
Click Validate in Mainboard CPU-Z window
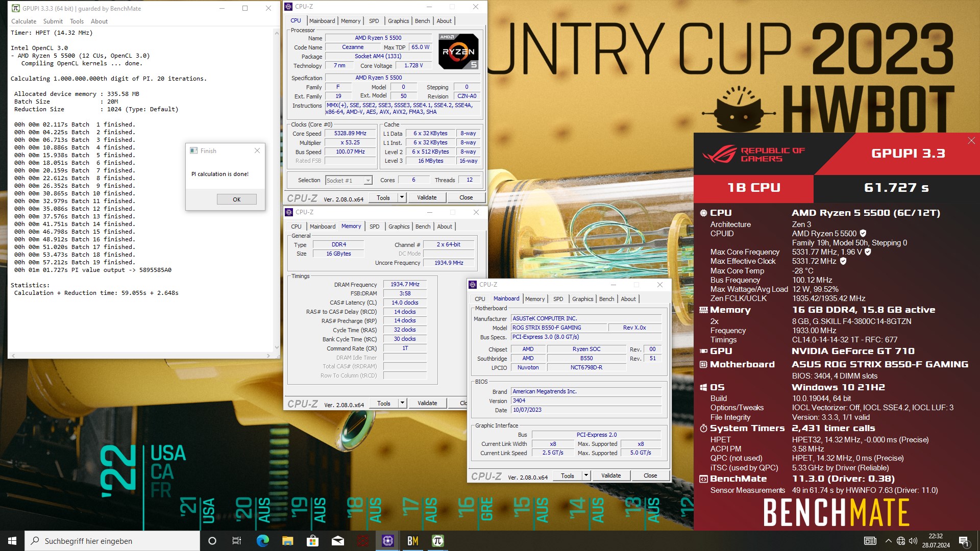click(611, 475)
